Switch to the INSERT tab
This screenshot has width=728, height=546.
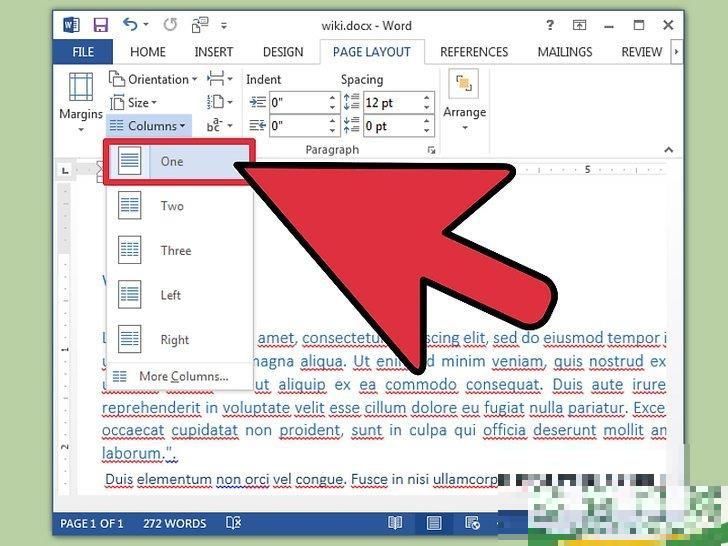tap(214, 52)
